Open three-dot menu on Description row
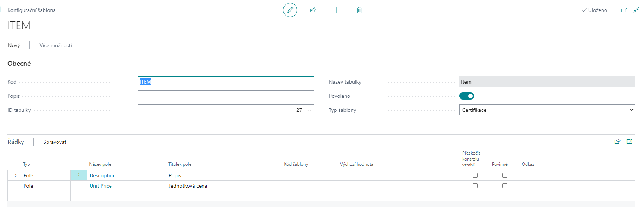Viewport: 644px width, 207px height. pyautogui.click(x=79, y=175)
